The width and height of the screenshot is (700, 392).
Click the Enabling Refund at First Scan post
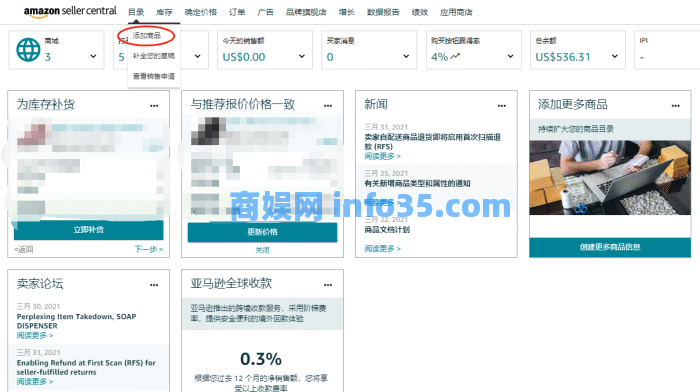point(86,367)
